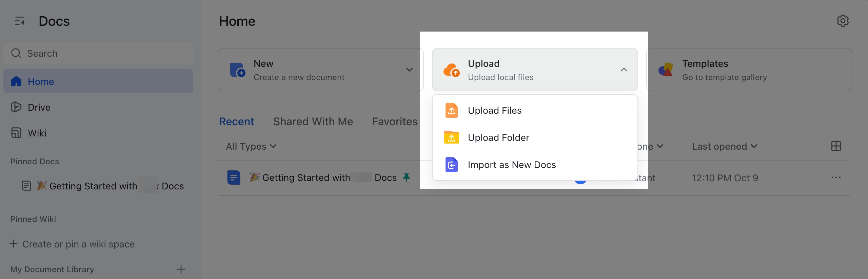Image resolution: width=868 pixels, height=279 pixels.
Task: Click the New document blue icon
Action: pos(238,70)
